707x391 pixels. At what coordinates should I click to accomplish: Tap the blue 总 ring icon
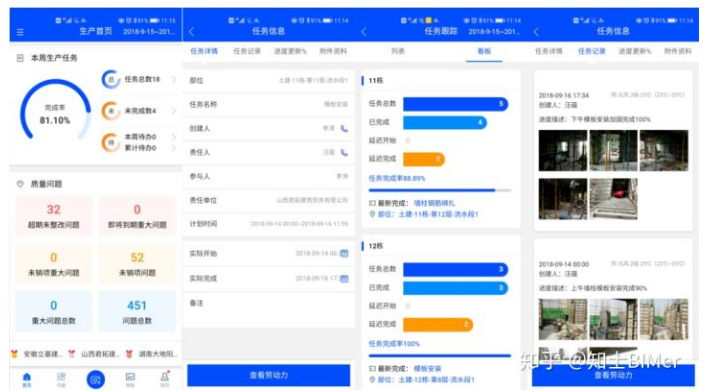[110, 79]
